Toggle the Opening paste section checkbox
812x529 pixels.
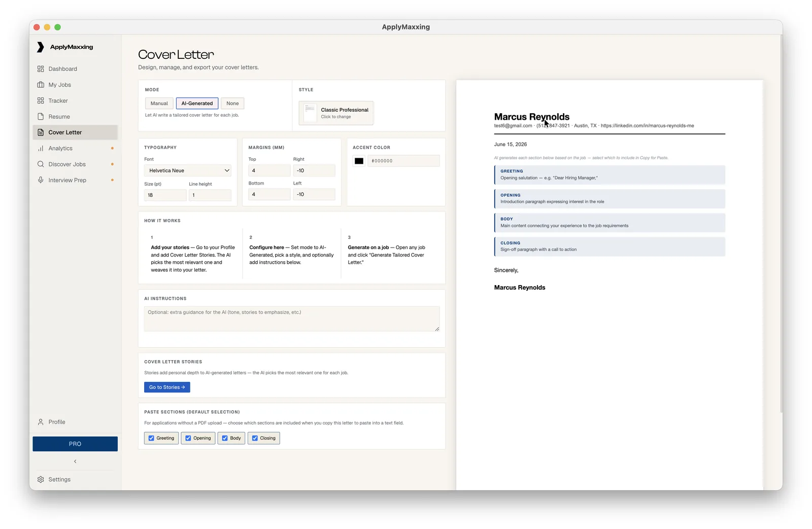(x=188, y=438)
